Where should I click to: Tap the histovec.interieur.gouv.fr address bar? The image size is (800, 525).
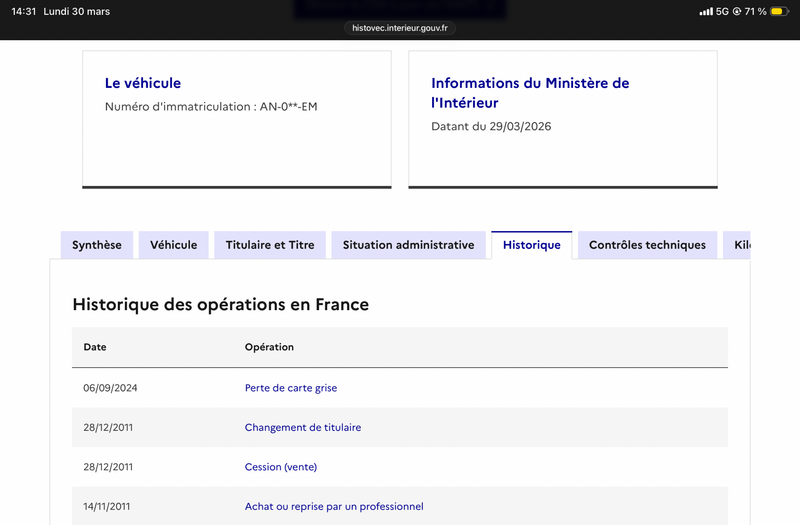click(x=400, y=28)
